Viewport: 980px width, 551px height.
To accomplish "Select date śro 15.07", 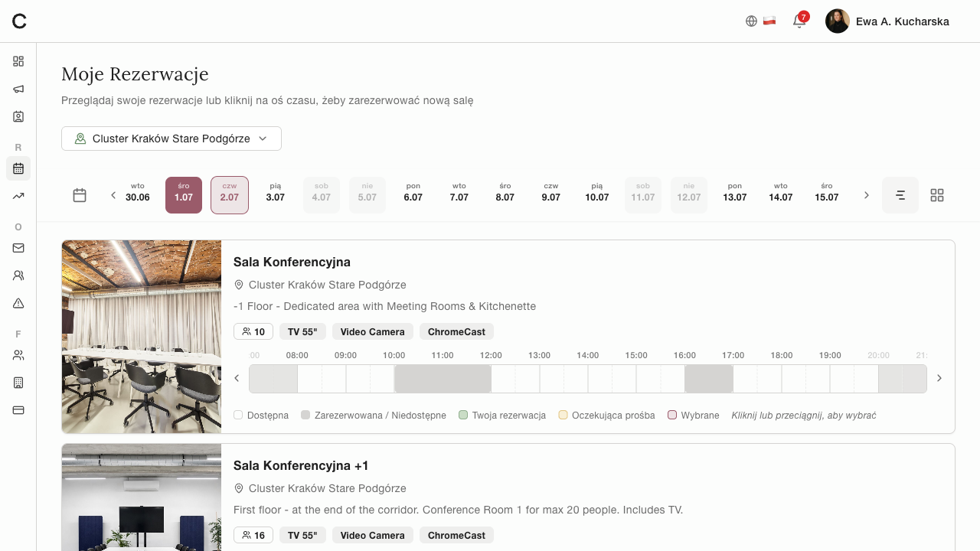I will pos(827,195).
